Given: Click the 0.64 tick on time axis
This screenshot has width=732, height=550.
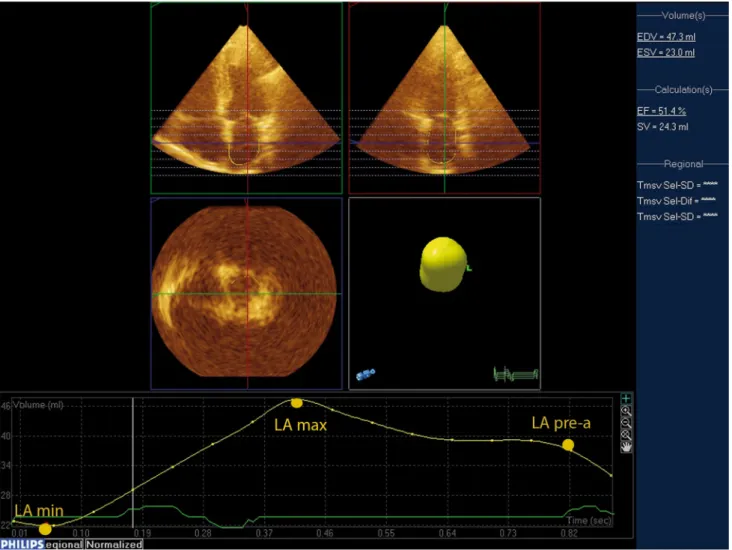Looking at the screenshot, I should (447, 533).
